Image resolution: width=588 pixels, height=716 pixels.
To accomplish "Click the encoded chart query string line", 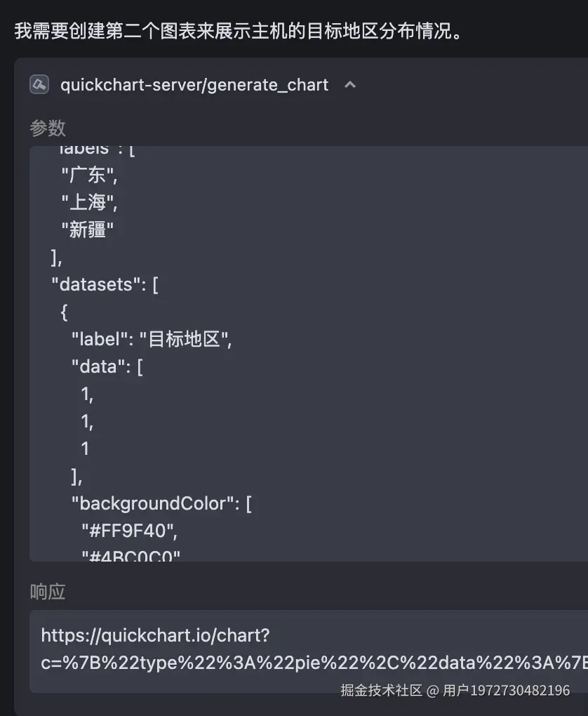I will 314,663.
